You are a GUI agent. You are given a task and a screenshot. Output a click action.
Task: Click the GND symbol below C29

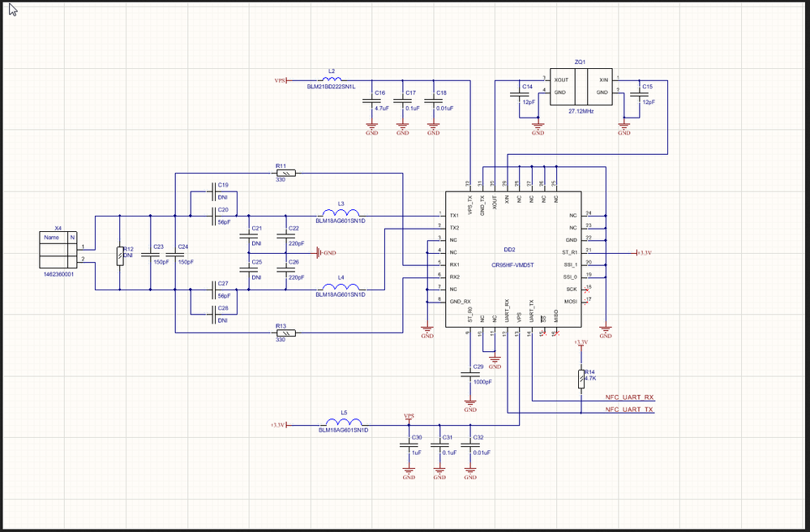[470, 406]
